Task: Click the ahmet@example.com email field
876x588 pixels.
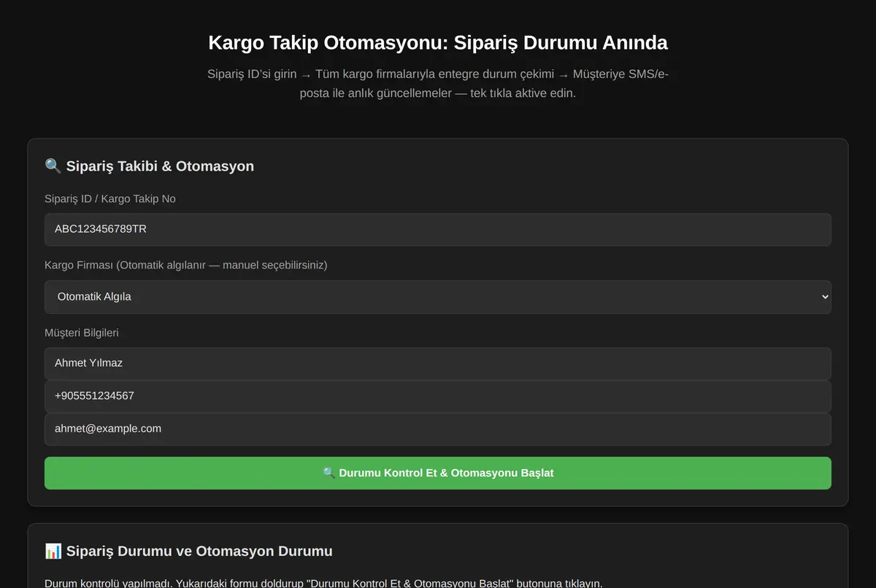Action: (x=437, y=429)
